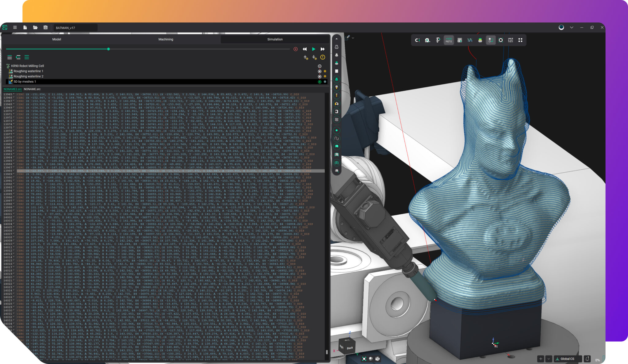Edit the BATMAN_v17 project name field
Viewport: 628px width, 364px height.
[75, 28]
